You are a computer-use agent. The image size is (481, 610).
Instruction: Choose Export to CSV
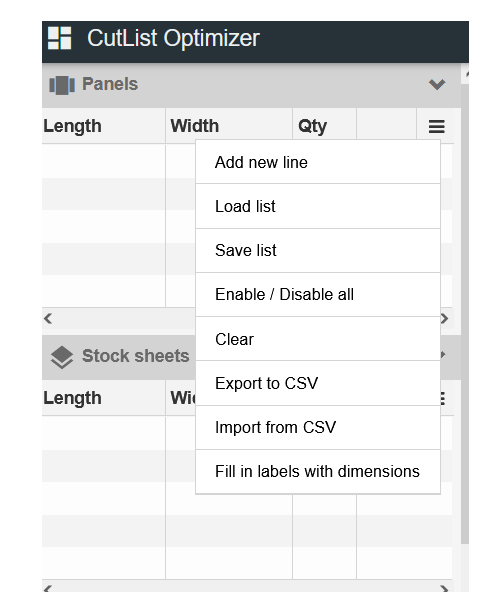318,383
